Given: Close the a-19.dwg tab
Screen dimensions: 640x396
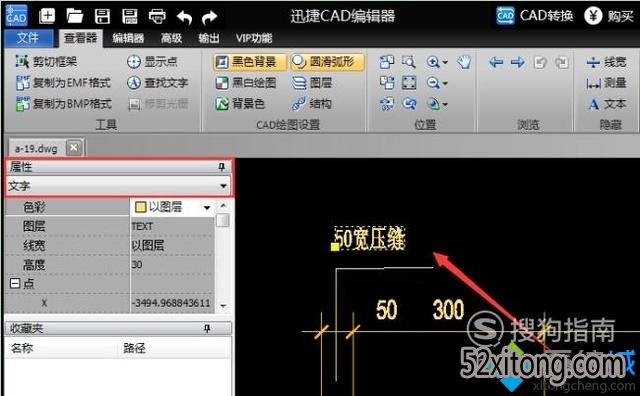Looking at the screenshot, I should 73,147.
